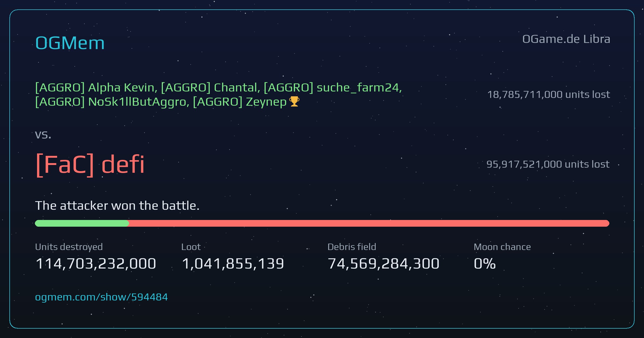644x338 pixels.
Task: Select the loot value 1,041,855,139
Action: (x=233, y=263)
